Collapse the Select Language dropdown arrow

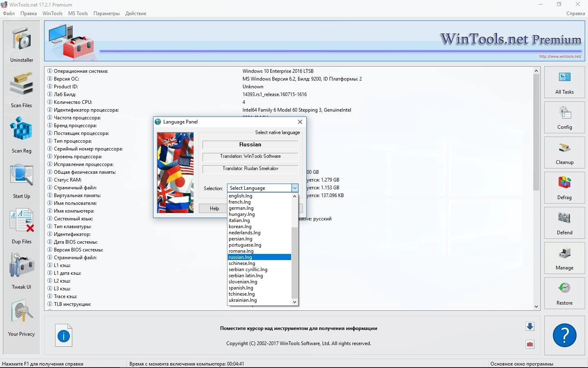(x=294, y=188)
